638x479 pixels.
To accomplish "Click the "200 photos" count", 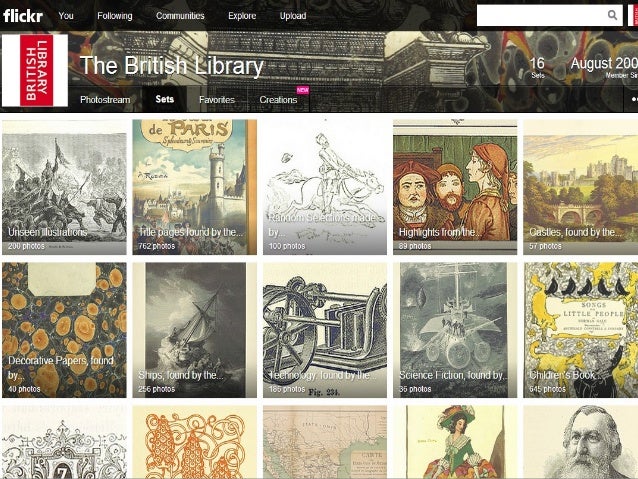I will pos(26,246).
